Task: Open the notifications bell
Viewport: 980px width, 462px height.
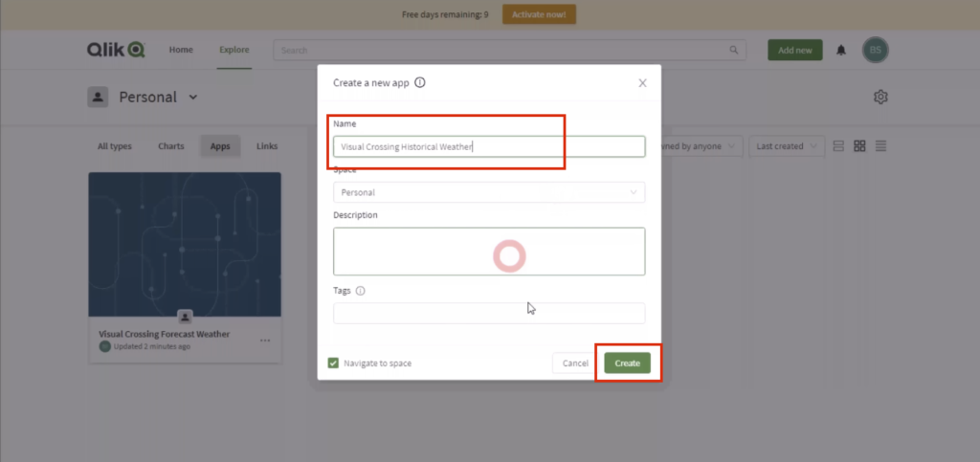Action: coord(841,50)
